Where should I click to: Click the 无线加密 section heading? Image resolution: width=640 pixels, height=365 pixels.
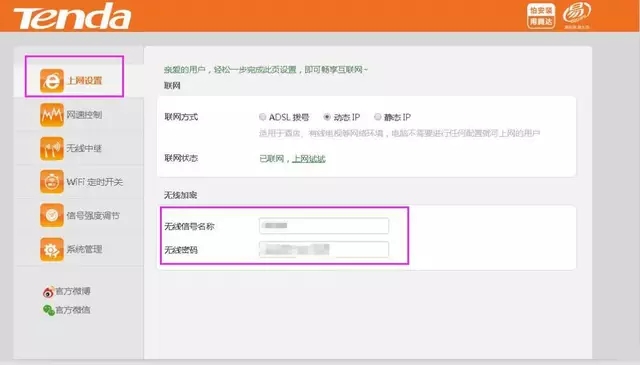(x=180, y=195)
